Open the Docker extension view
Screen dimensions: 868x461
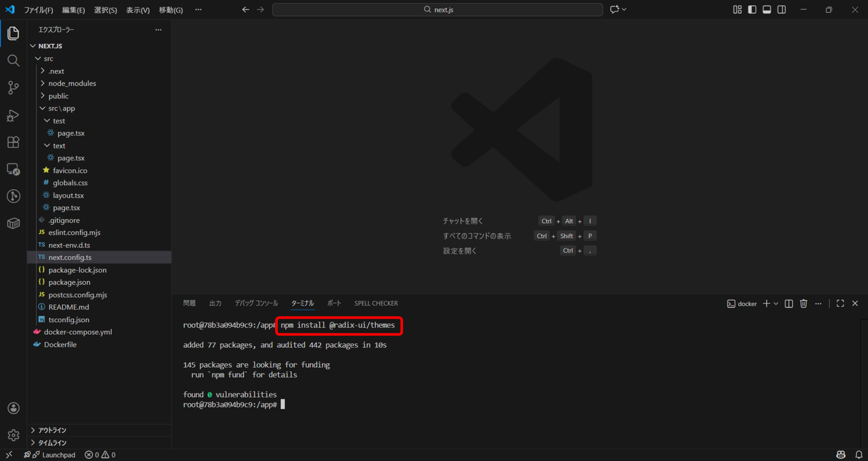coord(13,223)
